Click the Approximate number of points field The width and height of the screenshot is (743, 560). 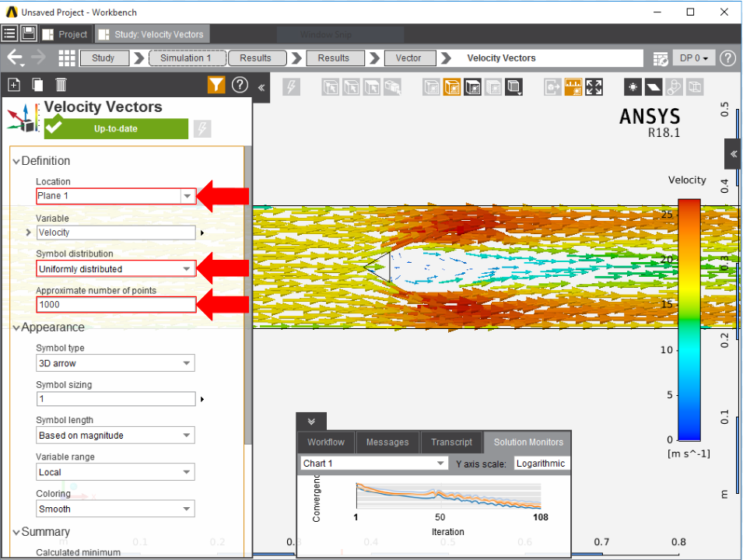coord(116,305)
